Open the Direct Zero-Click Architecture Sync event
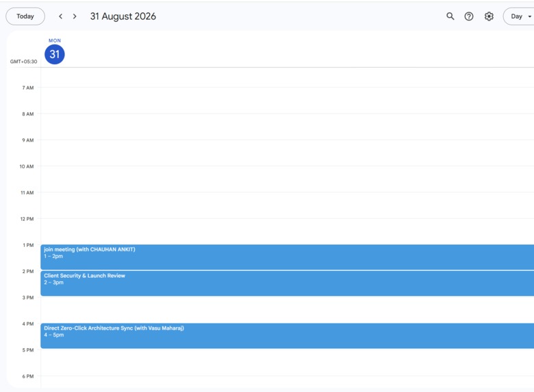The height and width of the screenshot is (392, 534). point(287,335)
